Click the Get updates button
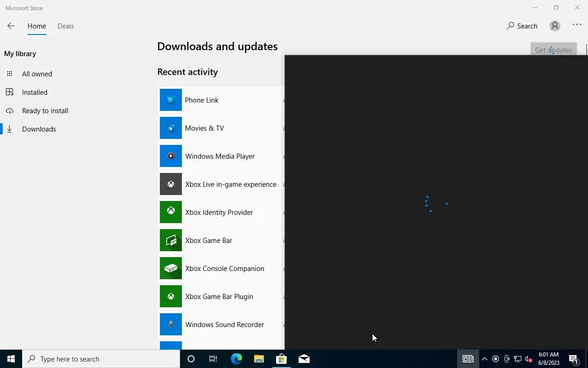Screen dimensions: 588x368 coord(554,50)
